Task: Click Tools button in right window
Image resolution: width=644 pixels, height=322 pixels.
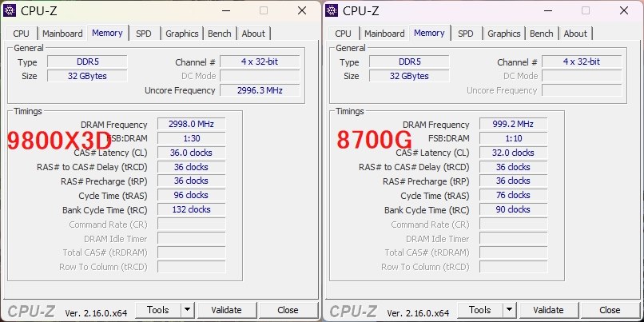Action: 480,310
